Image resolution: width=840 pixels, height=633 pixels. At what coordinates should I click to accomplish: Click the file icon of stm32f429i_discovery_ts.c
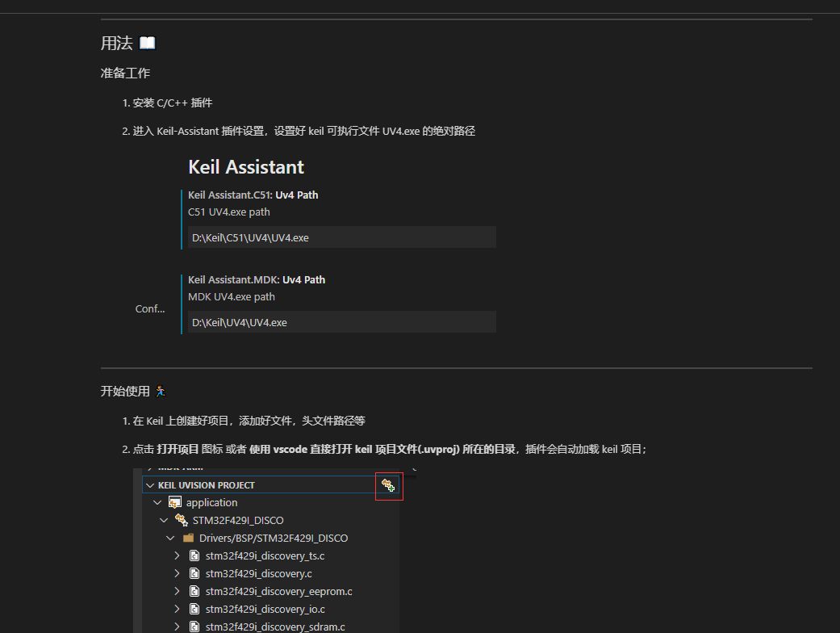(x=194, y=555)
